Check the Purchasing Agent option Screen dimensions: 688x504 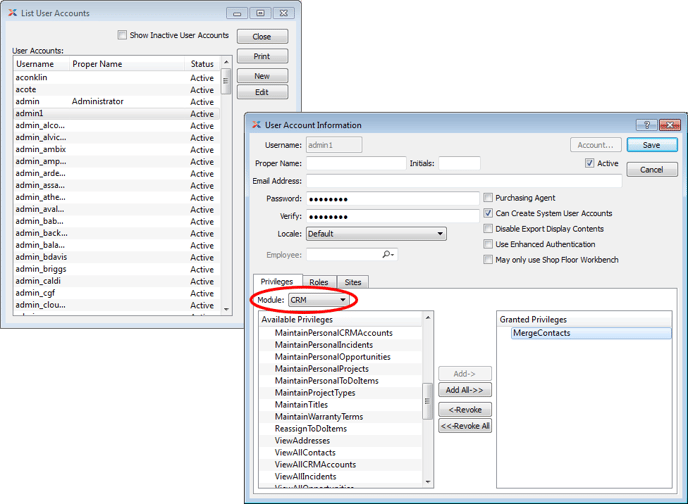point(488,198)
